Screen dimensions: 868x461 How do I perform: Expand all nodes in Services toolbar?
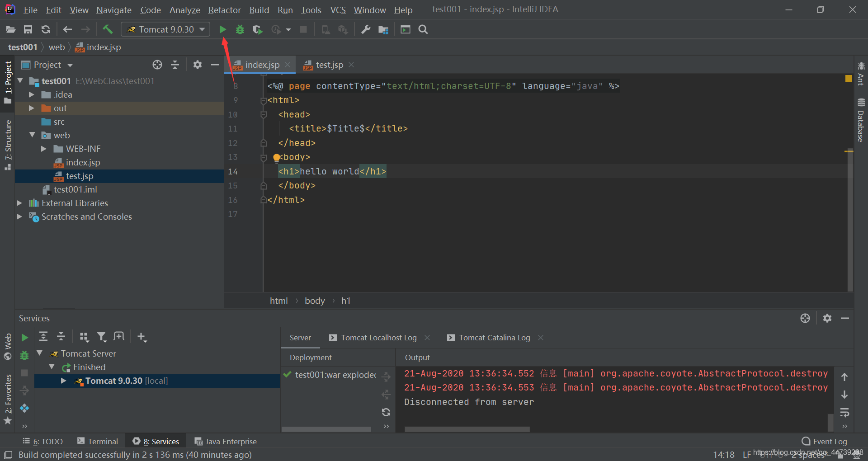[x=43, y=336]
